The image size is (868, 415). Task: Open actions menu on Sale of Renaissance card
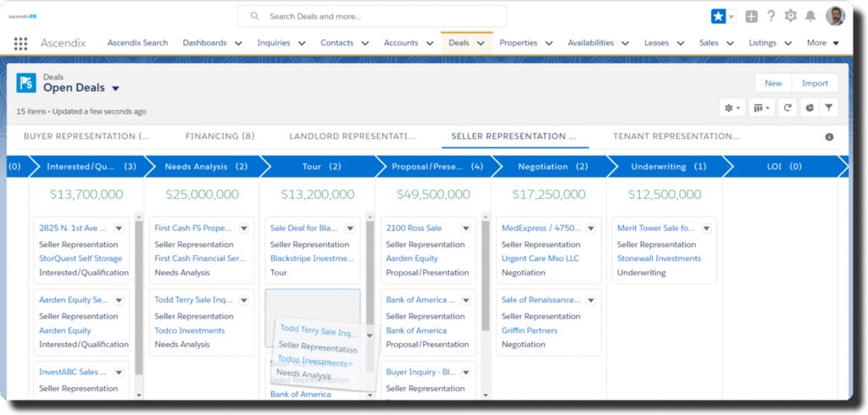(x=591, y=301)
